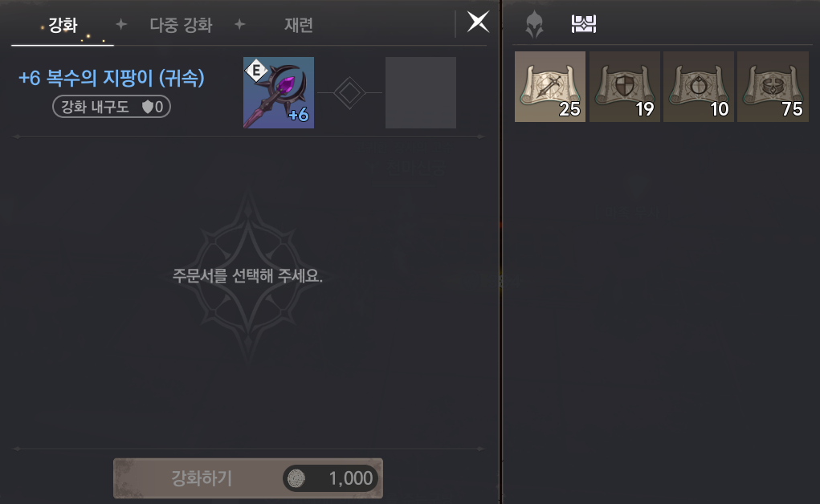Image resolution: width=820 pixels, height=504 pixels.
Task: Pick the scroll with 75 count
Action: click(773, 87)
